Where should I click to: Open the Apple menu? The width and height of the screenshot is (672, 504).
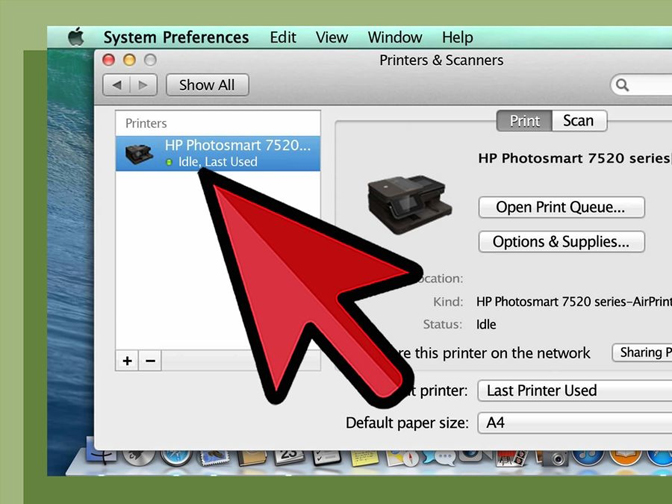point(76,37)
